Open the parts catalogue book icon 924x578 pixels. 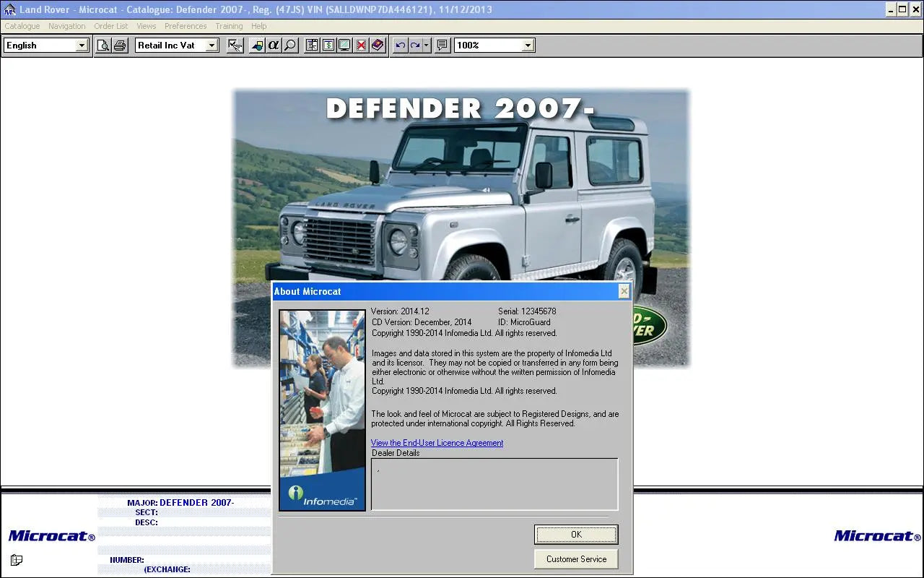click(x=378, y=45)
